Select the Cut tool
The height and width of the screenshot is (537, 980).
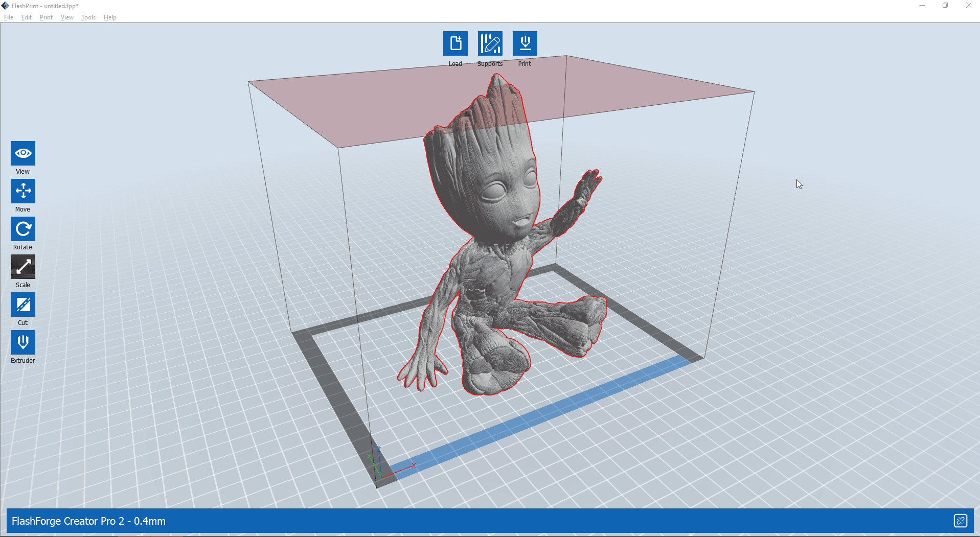22,305
